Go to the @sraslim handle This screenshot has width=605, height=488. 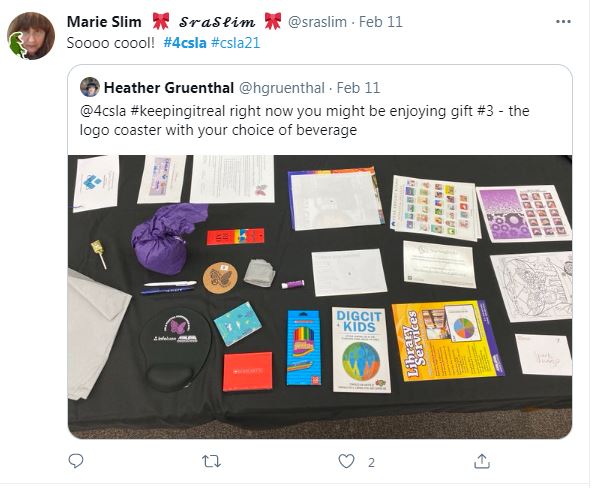[x=317, y=22]
